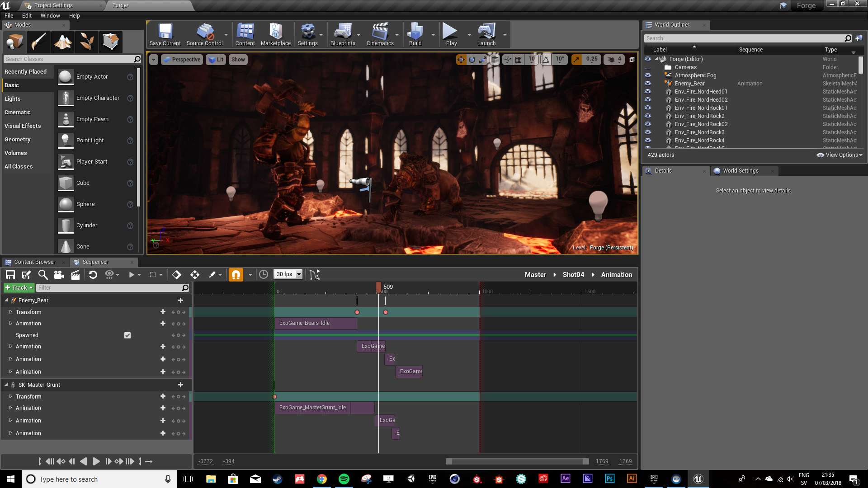The image size is (868, 488).
Task: Collapse the Forge (Editor) tree root
Action: [656, 59]
